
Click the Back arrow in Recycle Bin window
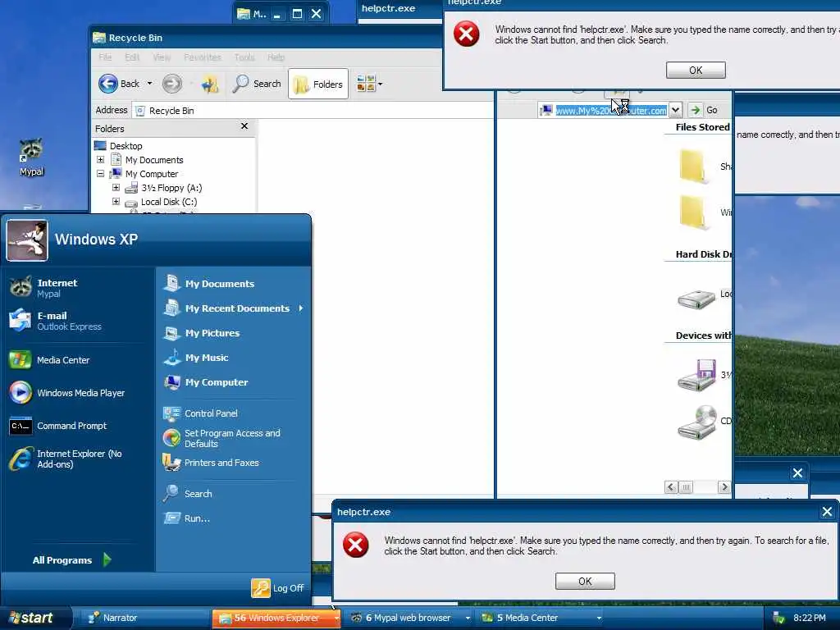(x=108, y=84)
